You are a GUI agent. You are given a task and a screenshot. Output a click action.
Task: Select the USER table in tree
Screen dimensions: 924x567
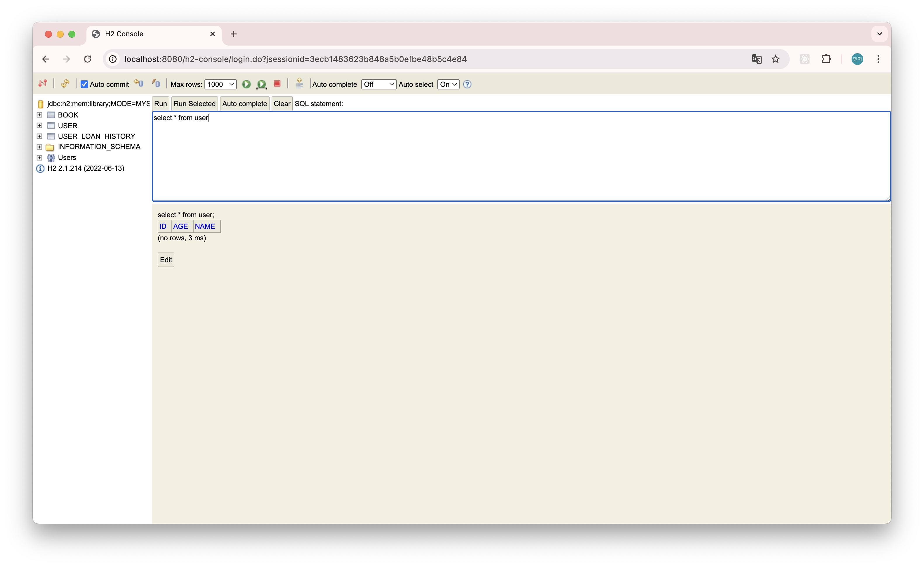[x=68, y=126]
